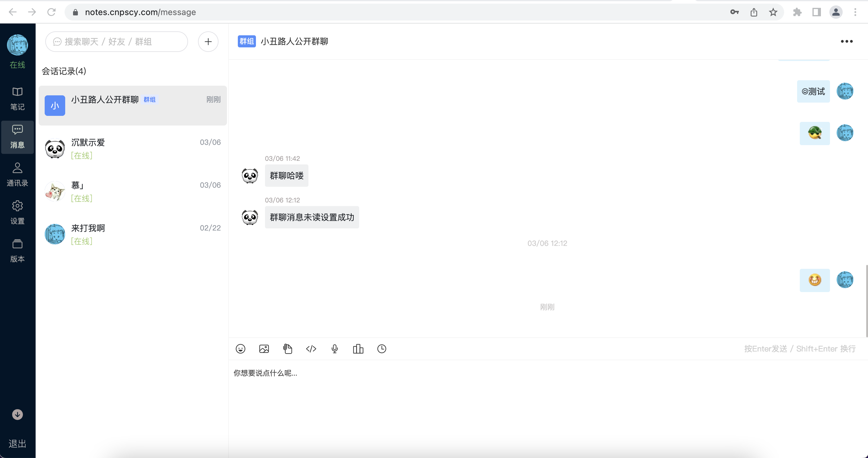868x458 pixels.
Task: Click the browser back arrow
Action: (x=13, y=12)
